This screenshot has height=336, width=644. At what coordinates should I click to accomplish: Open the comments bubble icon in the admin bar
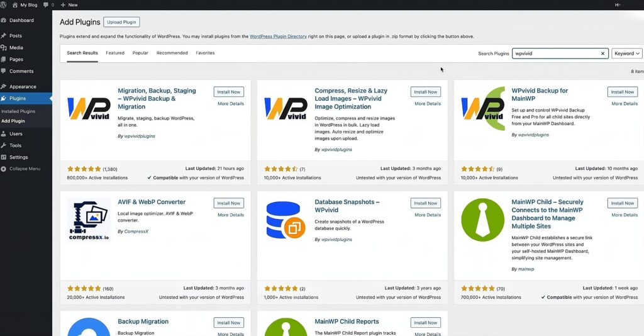coord(45,5)
